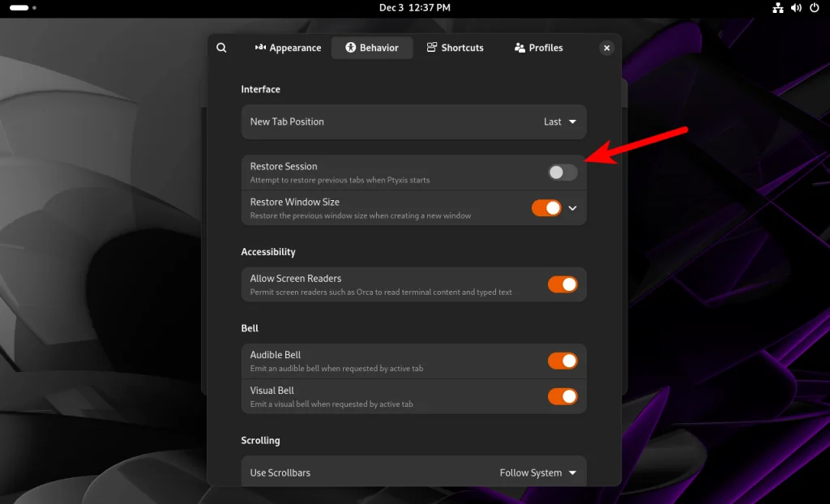Open the Shortcuts tab
The width and height of the screenshot is (830, 504).
(x=456, y=48)
